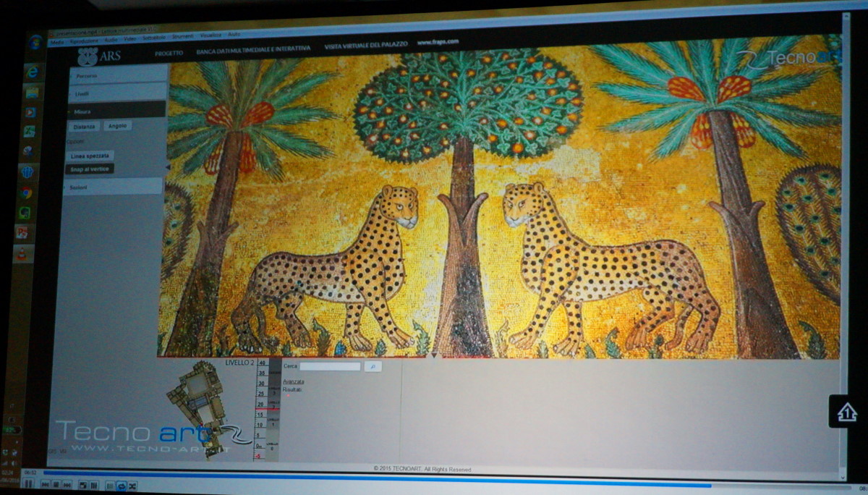Click the search magnifier button beside Cerca
The width and height of the screenshot is (868, 495).
373,368
